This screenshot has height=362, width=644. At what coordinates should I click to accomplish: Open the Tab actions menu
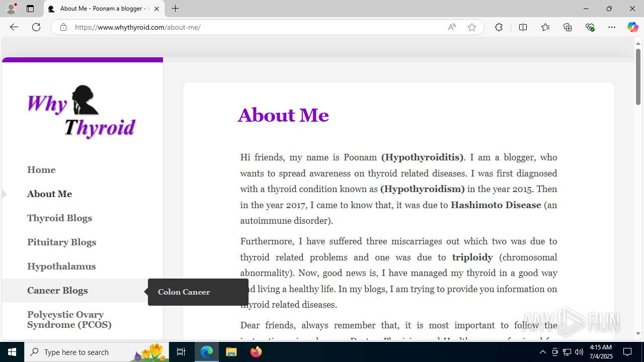tap(30, 9)
